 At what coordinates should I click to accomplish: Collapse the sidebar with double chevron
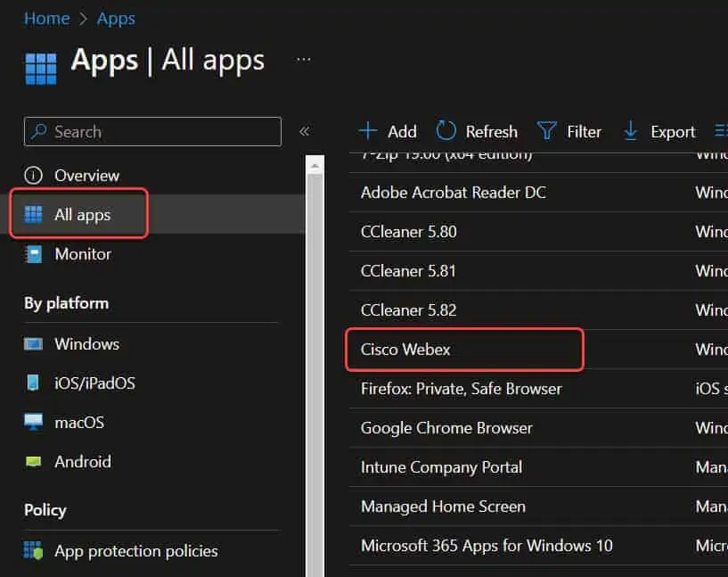click(305, 131)
